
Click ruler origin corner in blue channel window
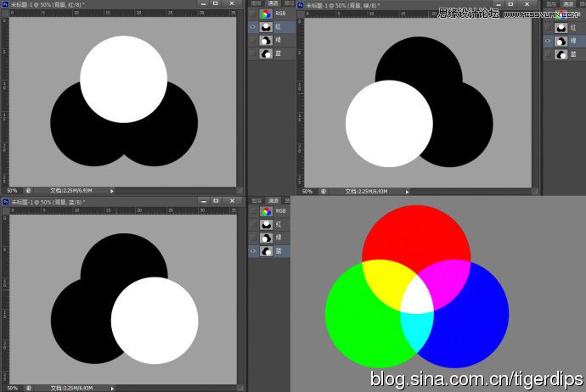click(5, 210)
